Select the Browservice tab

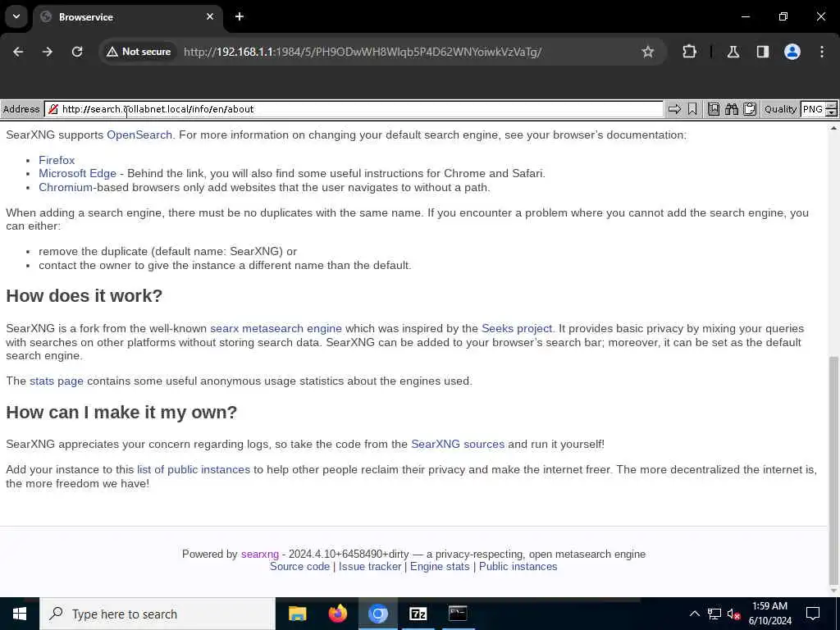point(127,17)
